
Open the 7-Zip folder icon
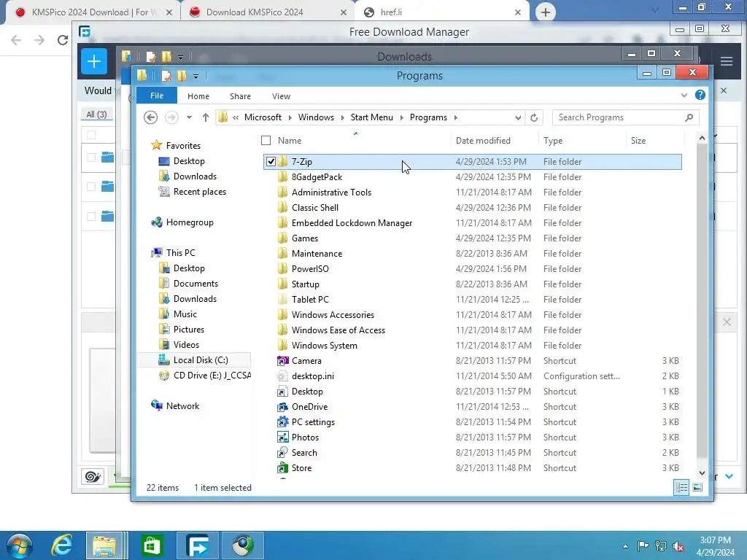[x=282, y=161]
